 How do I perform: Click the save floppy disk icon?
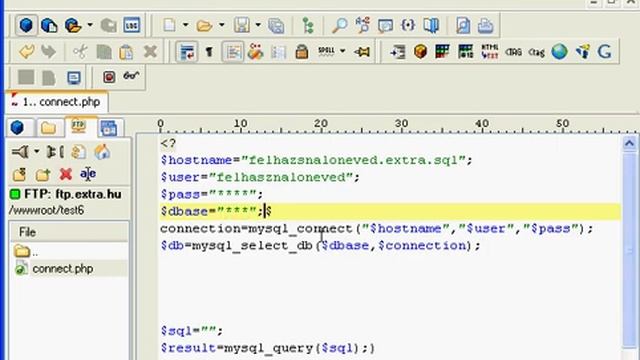[x=242, y=25]
